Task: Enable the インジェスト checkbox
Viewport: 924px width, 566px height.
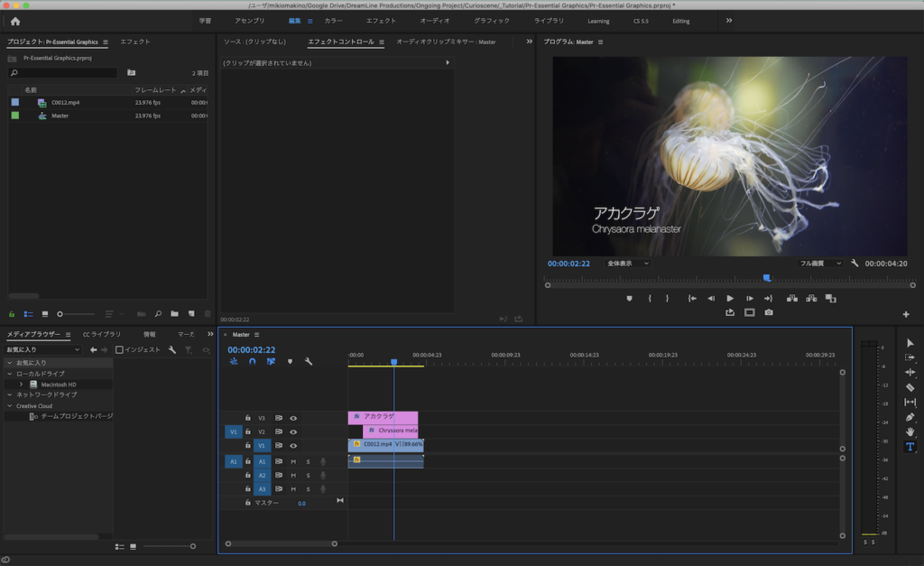Action: click(119, 349)
